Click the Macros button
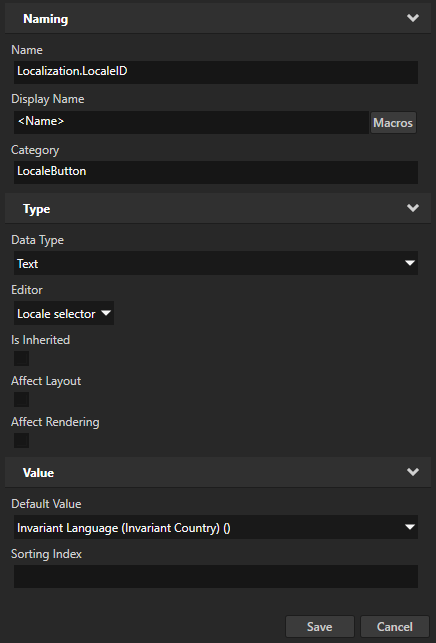The width and height of the screenshot is (436, 643). click(x=393, y=123)
